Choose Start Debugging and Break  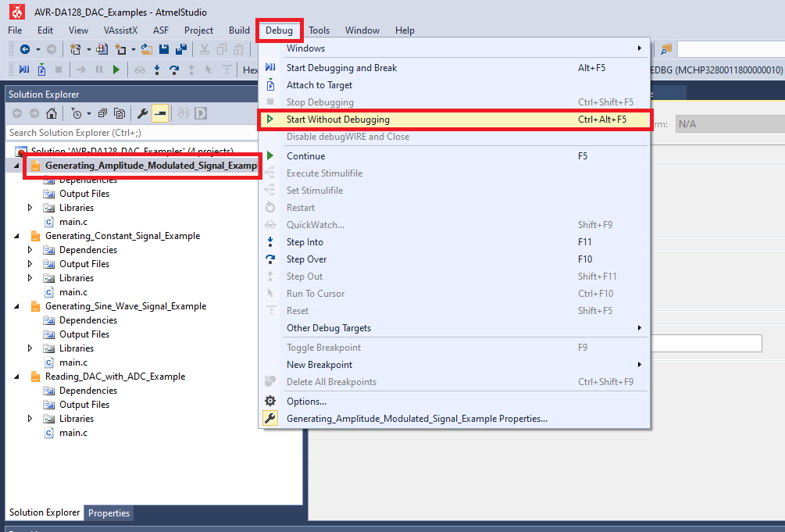454,68
